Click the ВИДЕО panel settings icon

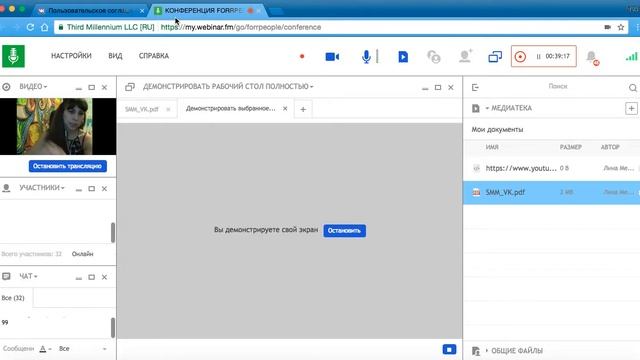click(x=6, y=87)
